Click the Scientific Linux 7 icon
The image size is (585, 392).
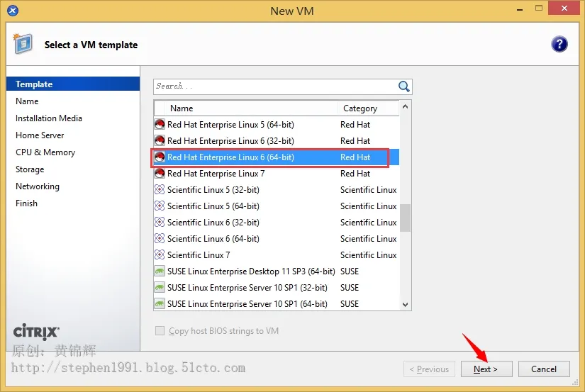160,254
